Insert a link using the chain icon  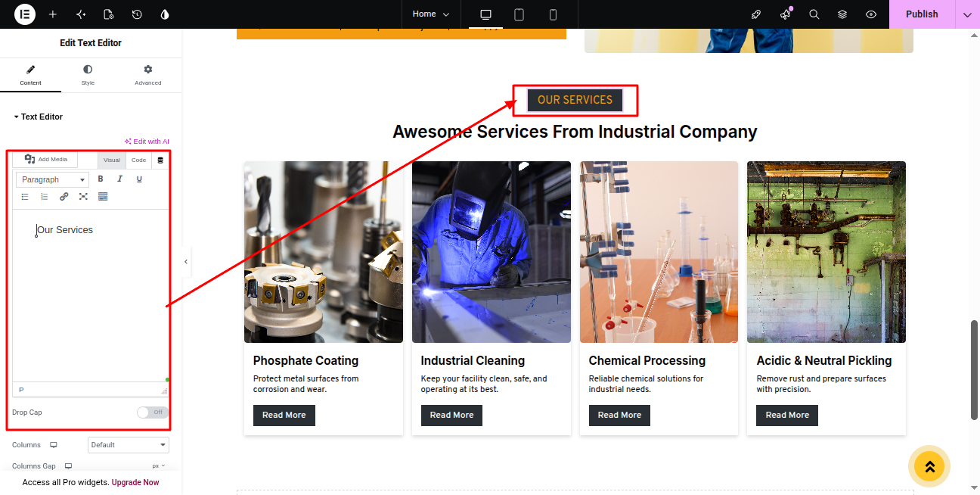64,197
